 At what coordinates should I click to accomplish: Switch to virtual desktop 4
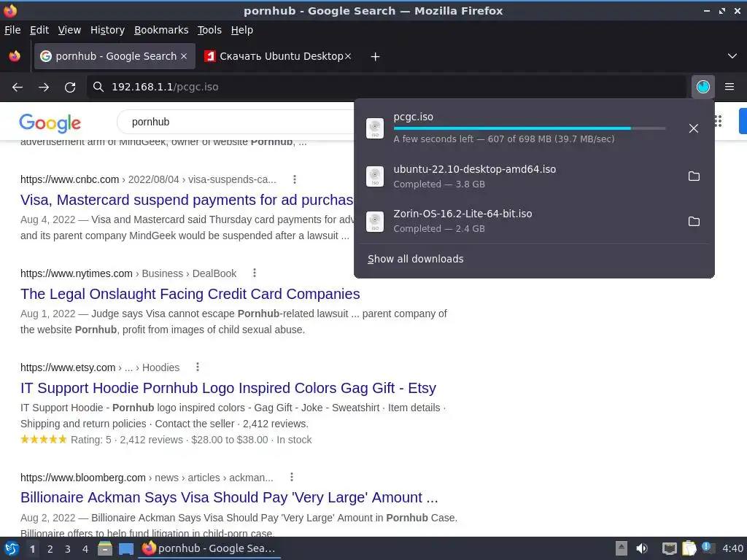click(x=85, y=549)
